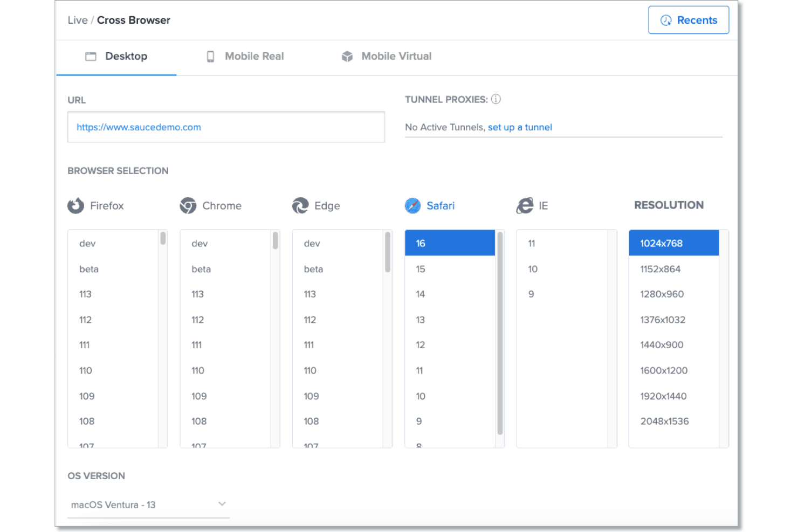Open the Recents button
The width and height of the screenshot is (798, 532).
pyautogui.click(x=689, y=20)
